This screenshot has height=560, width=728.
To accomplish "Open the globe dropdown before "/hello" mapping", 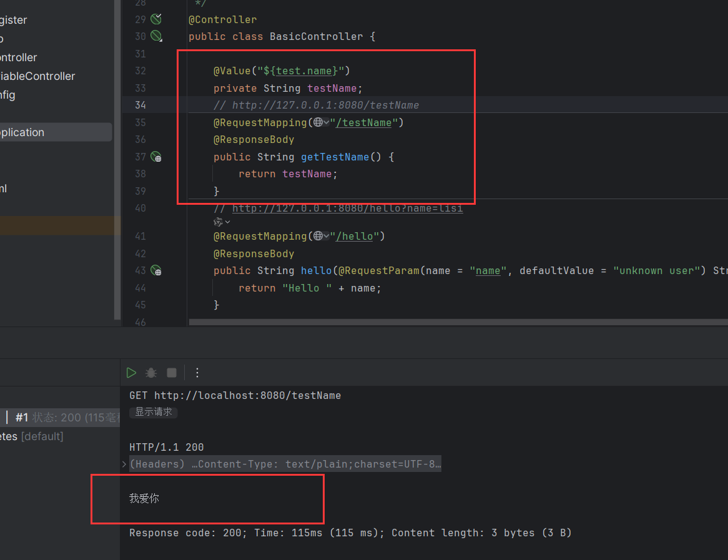I will 322,236.
